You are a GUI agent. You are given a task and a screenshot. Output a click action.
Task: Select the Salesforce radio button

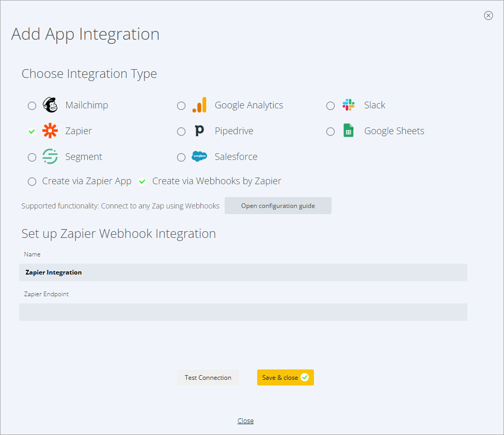(x=181, y=157)
